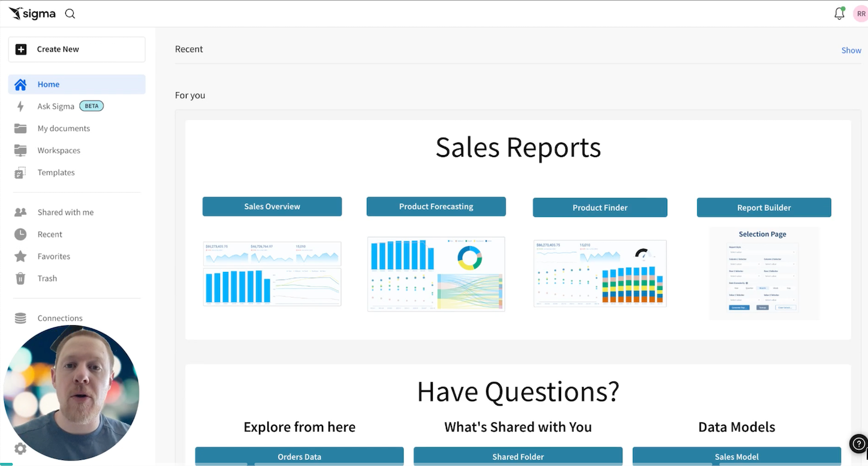Screen dimensions: 868x466
Task: Click the Ask Sigma lightning icon
Action: 20,107
